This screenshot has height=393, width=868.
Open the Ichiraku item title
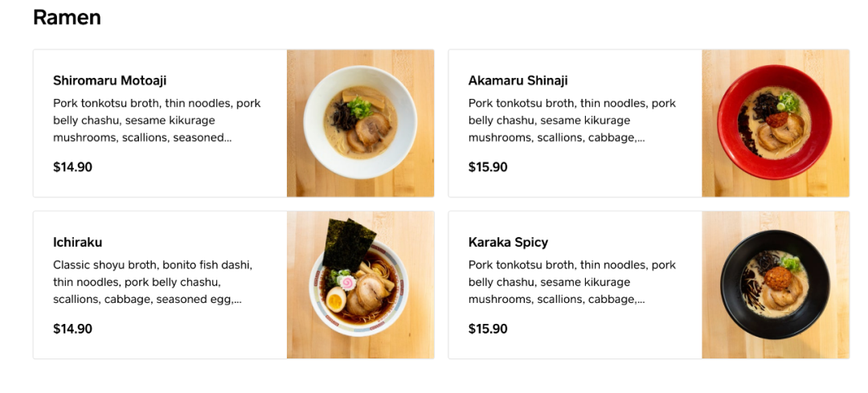[77, 242]
